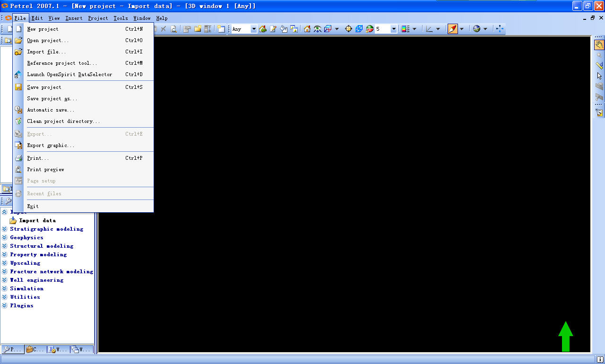Select Open project... menu entry

(83, 40)
